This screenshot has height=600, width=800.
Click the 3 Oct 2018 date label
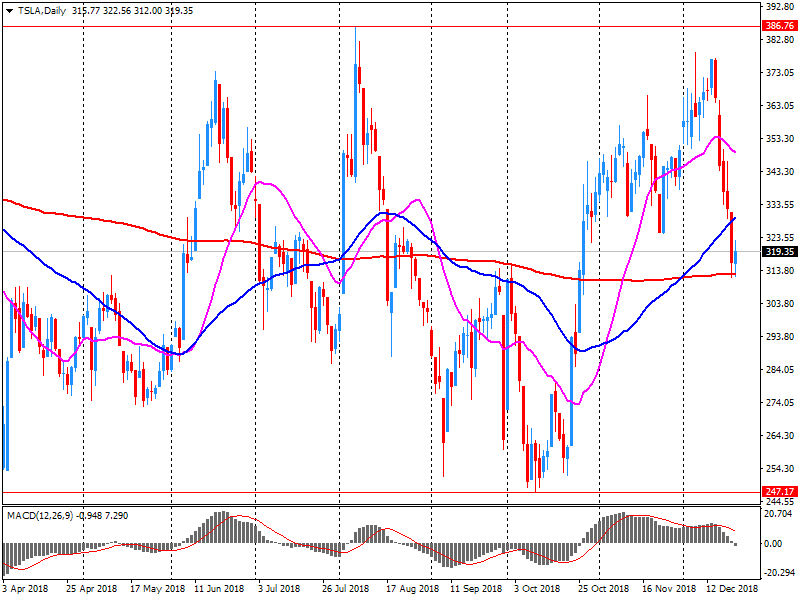pyautogui.click(x=537, y=588)
